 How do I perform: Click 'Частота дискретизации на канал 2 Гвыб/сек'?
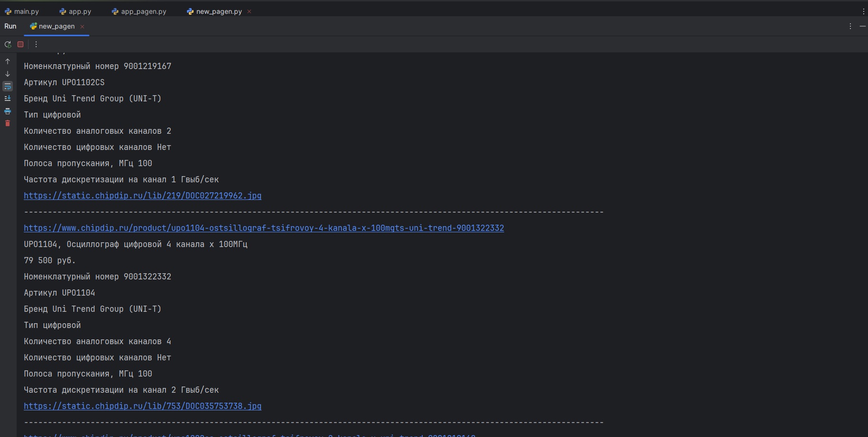coord(121,390)
